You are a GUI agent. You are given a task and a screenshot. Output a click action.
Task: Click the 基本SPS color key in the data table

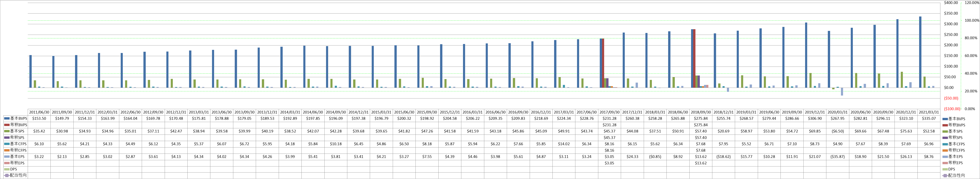tap(7, 131)
